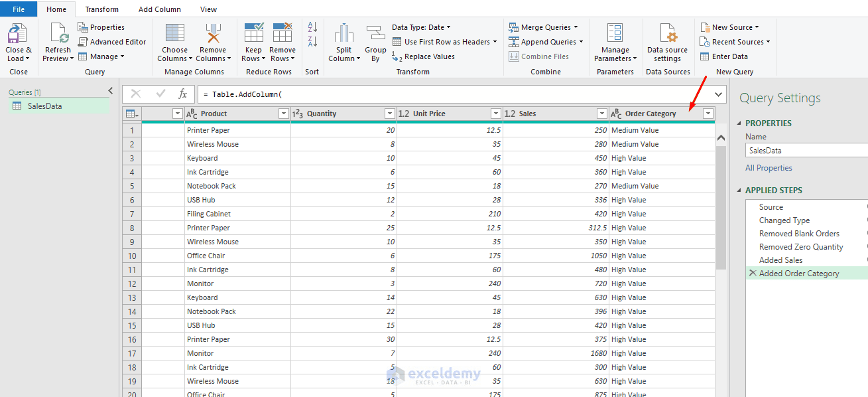Screen dimensions: 868x397
Task: Select the Removed Blank Orders step
Action: 799,233
